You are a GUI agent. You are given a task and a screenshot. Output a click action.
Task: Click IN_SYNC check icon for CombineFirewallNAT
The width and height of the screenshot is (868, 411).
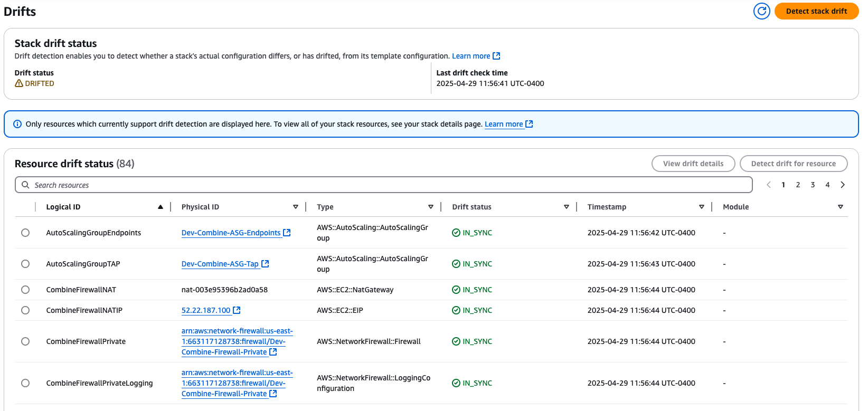pyautogui.click(x=456, y=290)
